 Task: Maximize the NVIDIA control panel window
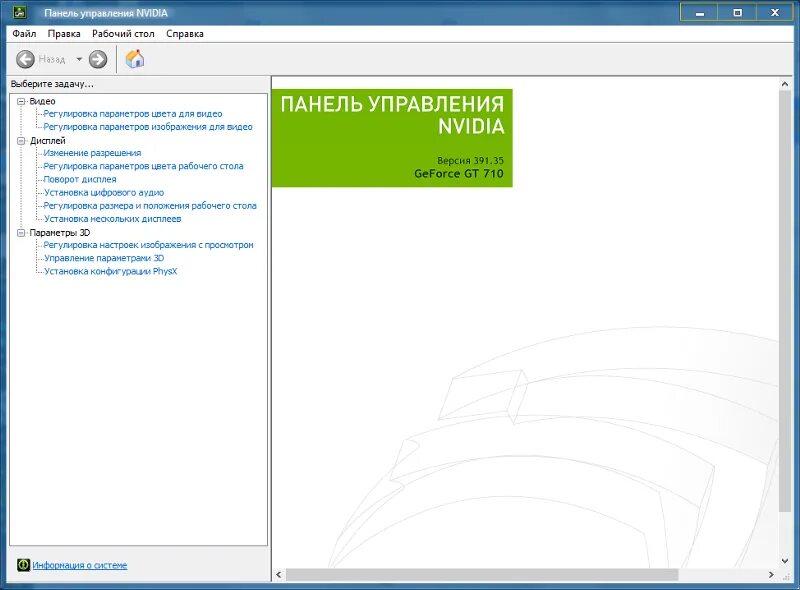[737, 13]
